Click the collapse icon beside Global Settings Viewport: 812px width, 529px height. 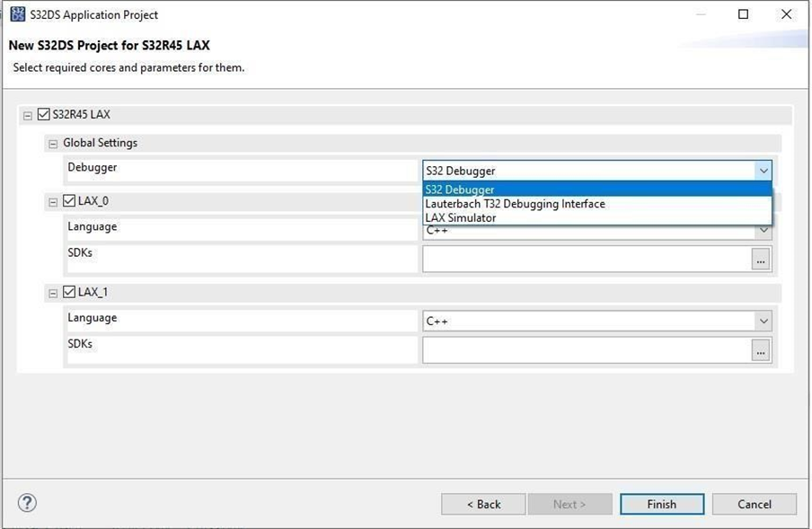pos(53,143)
